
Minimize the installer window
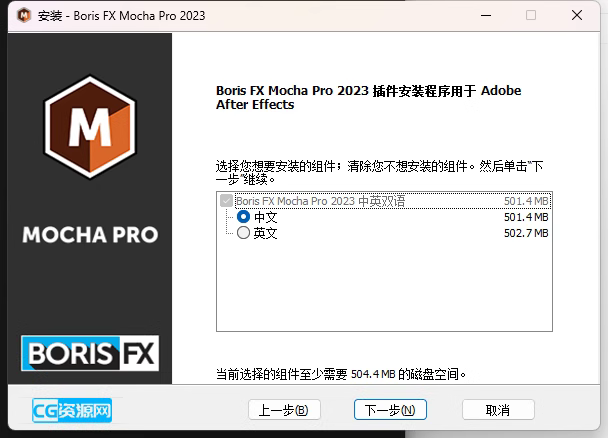(x=486, y=15)
